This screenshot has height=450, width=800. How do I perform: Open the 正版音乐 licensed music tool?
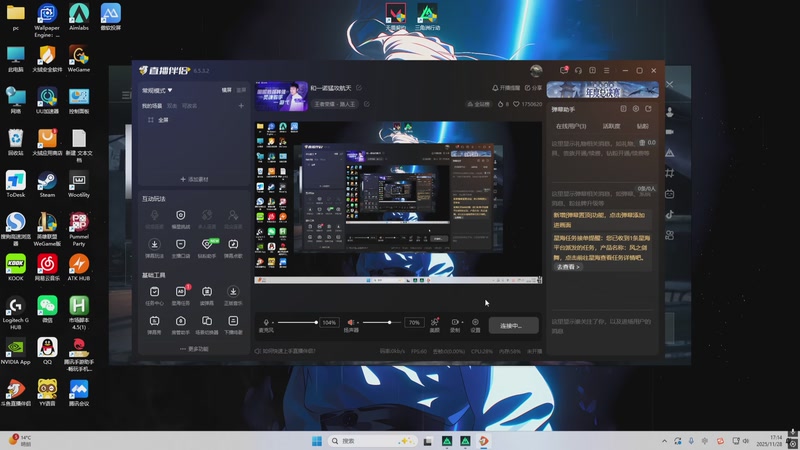[233, 295]
